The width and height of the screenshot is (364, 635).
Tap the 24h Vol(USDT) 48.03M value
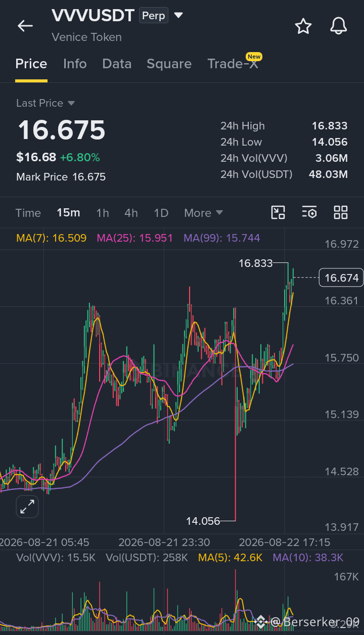click(x=328, y=174)
